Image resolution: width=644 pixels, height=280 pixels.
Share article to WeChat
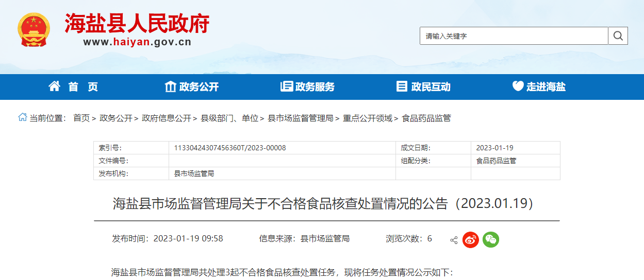point(491,239)
